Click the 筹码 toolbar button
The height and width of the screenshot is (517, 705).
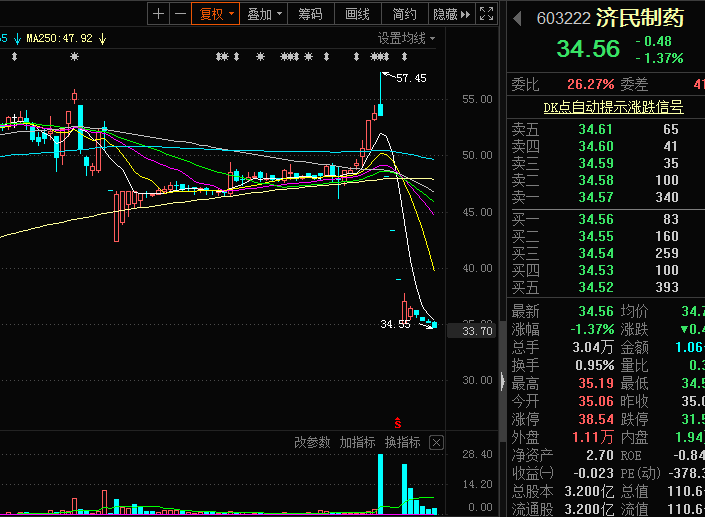point(311,14)
